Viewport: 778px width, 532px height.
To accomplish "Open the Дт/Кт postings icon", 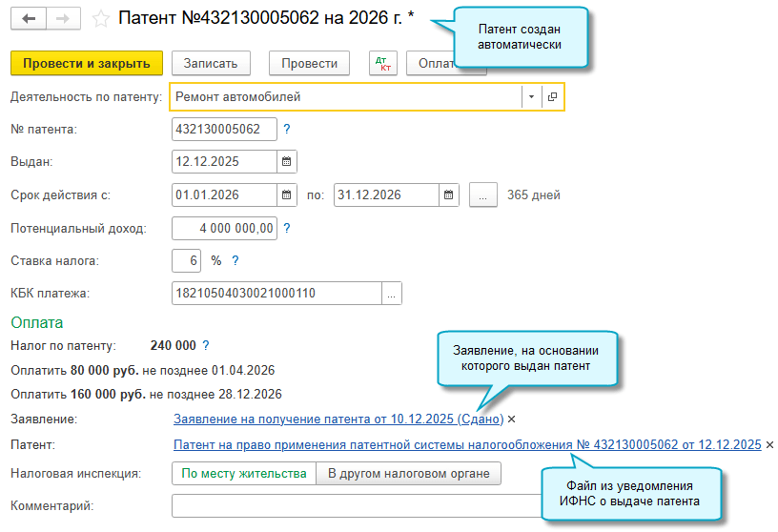I will click(x=383, y=64).
